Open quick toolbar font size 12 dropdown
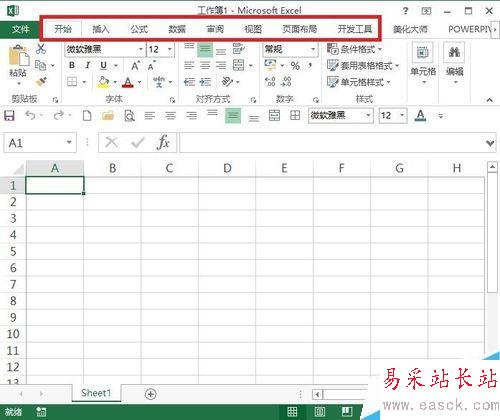The width and height of the screenshot is (500, 420). 402,116
